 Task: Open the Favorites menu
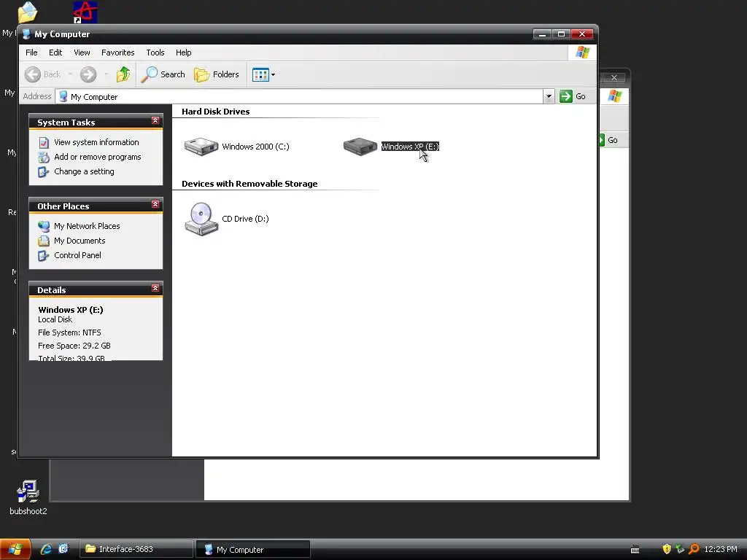click(x=117, y=52)
